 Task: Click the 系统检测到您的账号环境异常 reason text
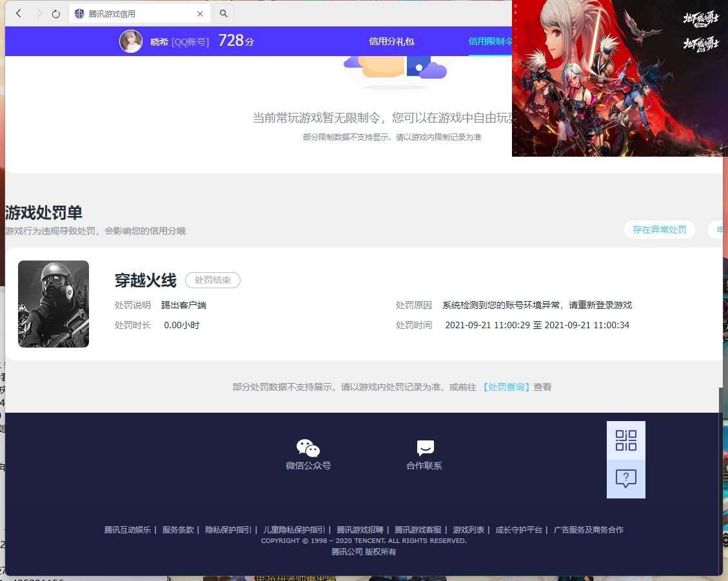pos(537,305)
